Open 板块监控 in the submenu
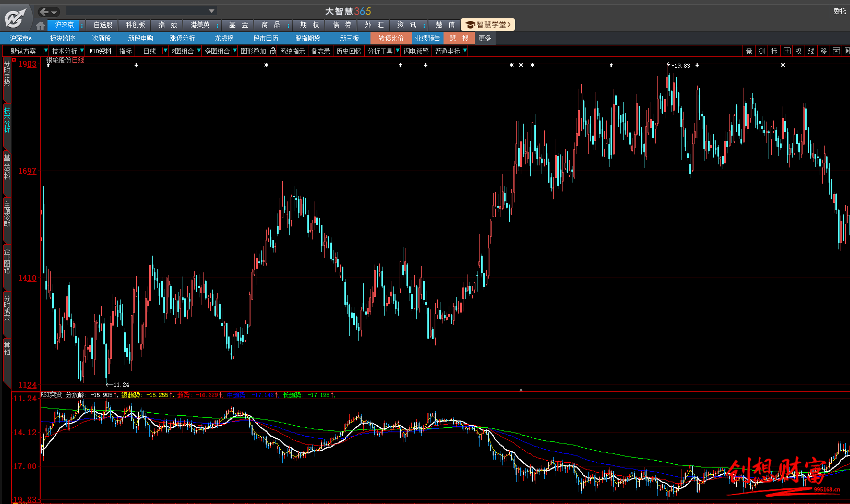The image size is (850, 504). 62,38
